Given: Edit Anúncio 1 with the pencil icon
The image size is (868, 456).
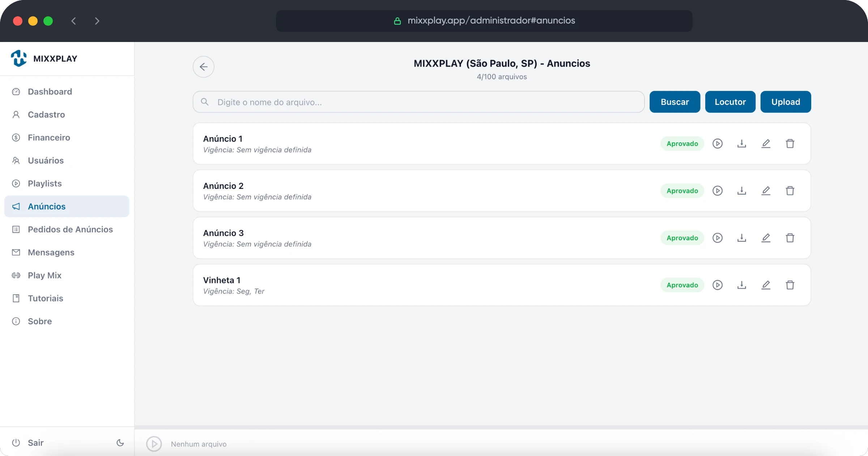Looking at the screenshot, I should click(766, 144).
